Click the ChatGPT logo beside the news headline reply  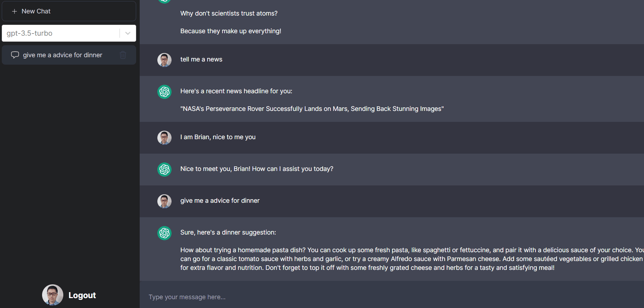click(x=164, y=92)
